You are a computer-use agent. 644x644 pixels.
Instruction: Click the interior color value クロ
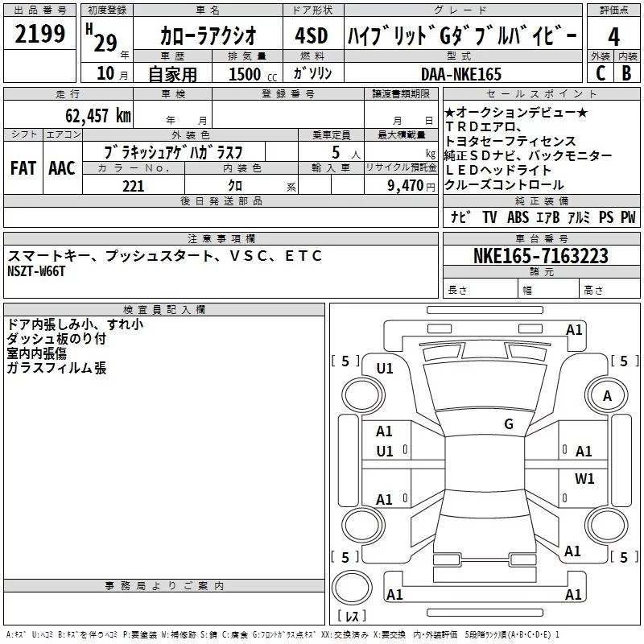[235, 186]
